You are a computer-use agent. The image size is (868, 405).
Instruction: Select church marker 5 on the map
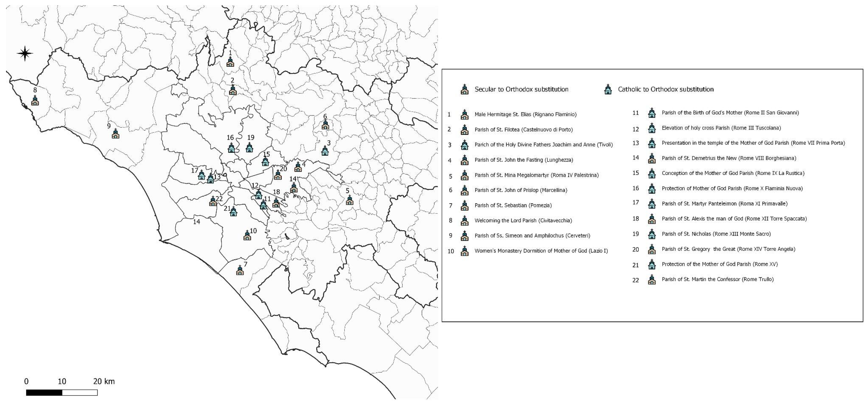click(349, 200)
